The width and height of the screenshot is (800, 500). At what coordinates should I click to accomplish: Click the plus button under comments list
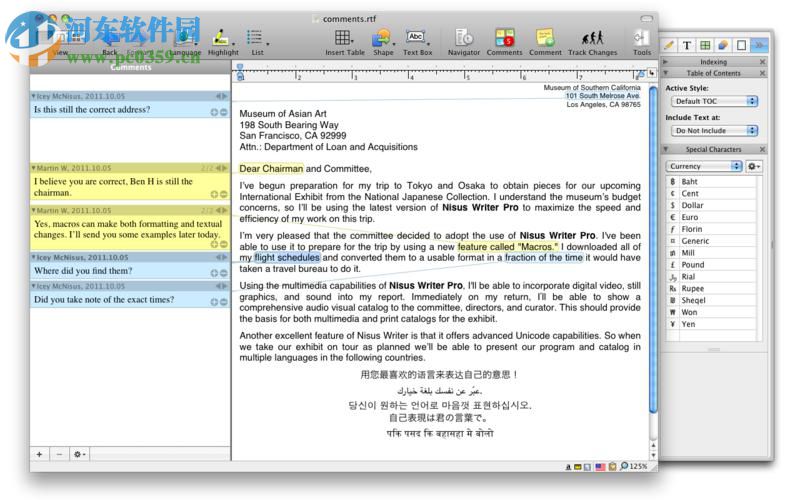click(x=39, y=454)
